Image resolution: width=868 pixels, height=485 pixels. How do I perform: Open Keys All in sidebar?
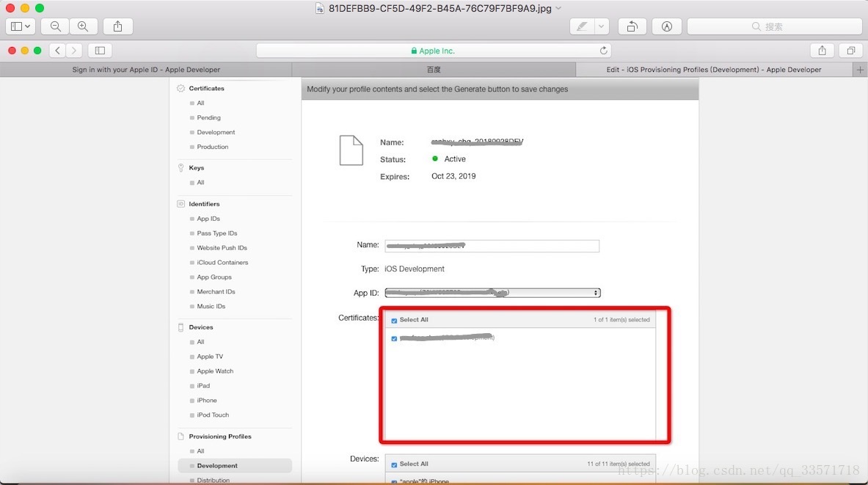200,182
